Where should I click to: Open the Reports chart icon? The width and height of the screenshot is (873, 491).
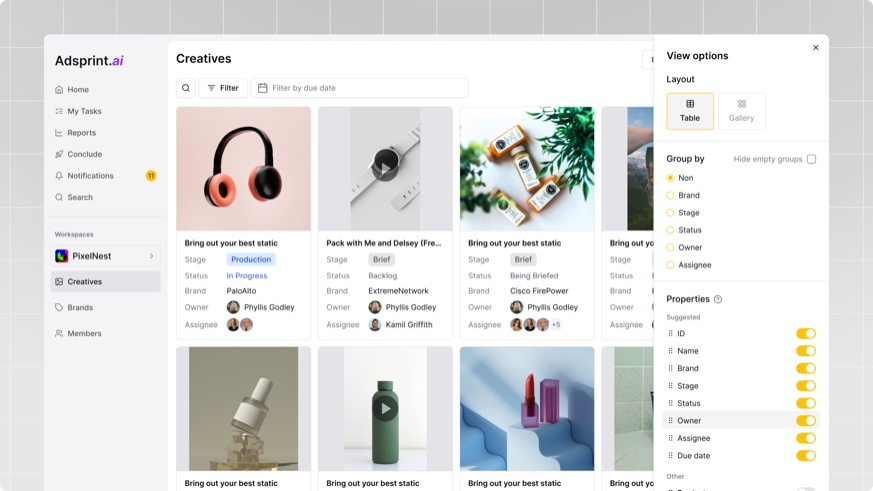[x=59, y=133]
